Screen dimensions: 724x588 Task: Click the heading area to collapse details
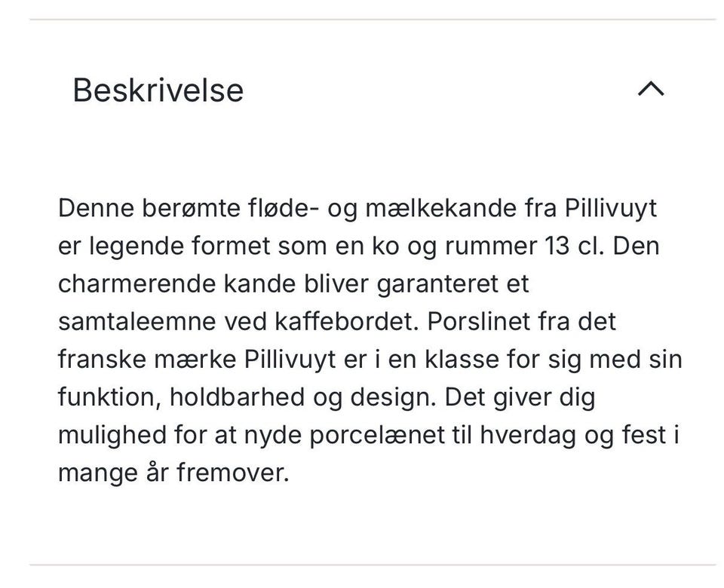(x=158, y=90)
